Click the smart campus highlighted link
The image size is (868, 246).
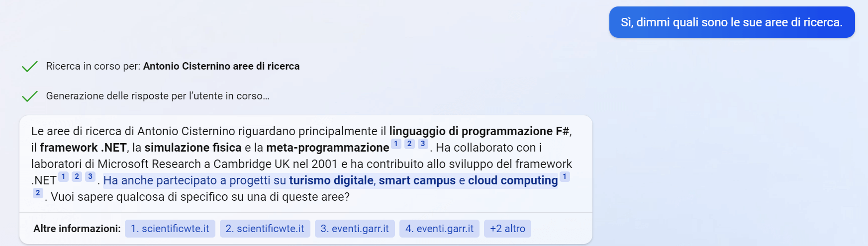417,180
